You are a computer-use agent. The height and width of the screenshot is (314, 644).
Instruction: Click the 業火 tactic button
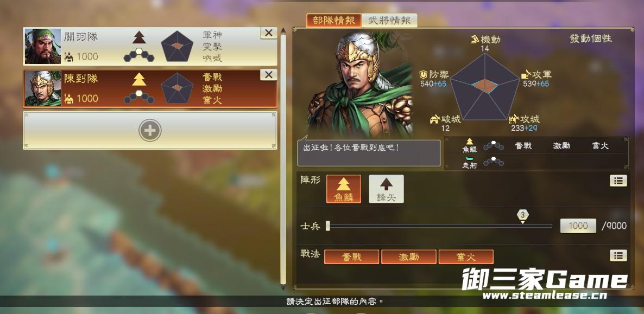click(x=466, y=257)
